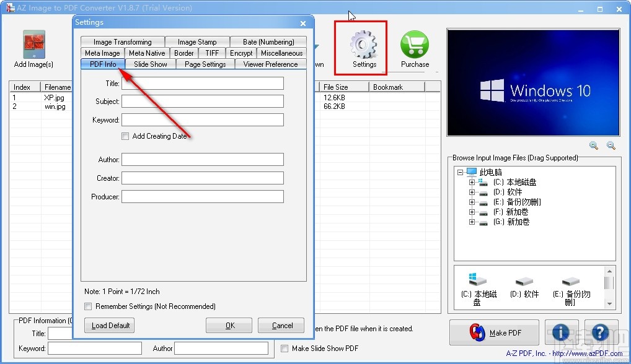Image resolution: width=631 pixels, height=364 pixels.
Task: Check Remember Settings (Not Recommended)
Action: [88, 306]
